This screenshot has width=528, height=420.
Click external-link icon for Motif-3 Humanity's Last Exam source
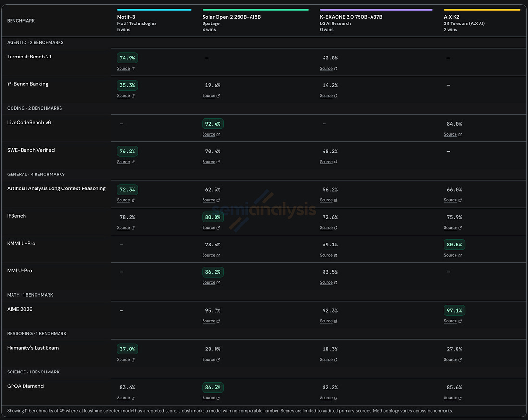pyautogui.click(x=133, y=360)
